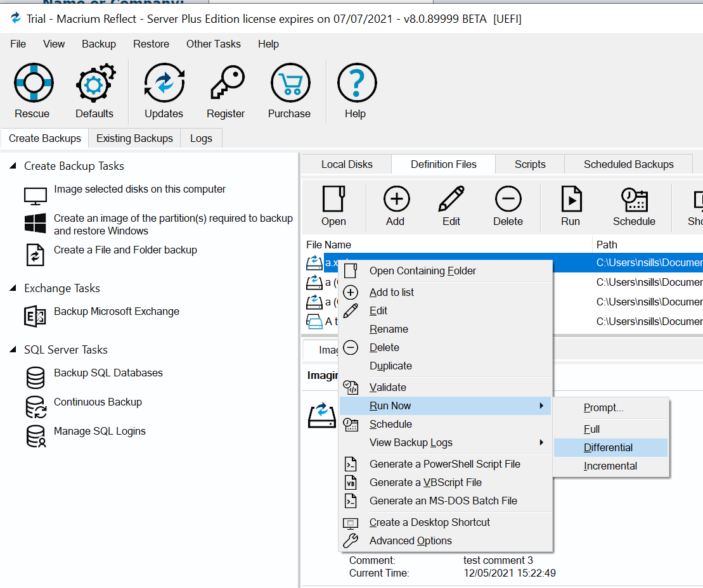Click the Continuous Backup icon
This screenshot has width=703, height=588.
point(36,407)
